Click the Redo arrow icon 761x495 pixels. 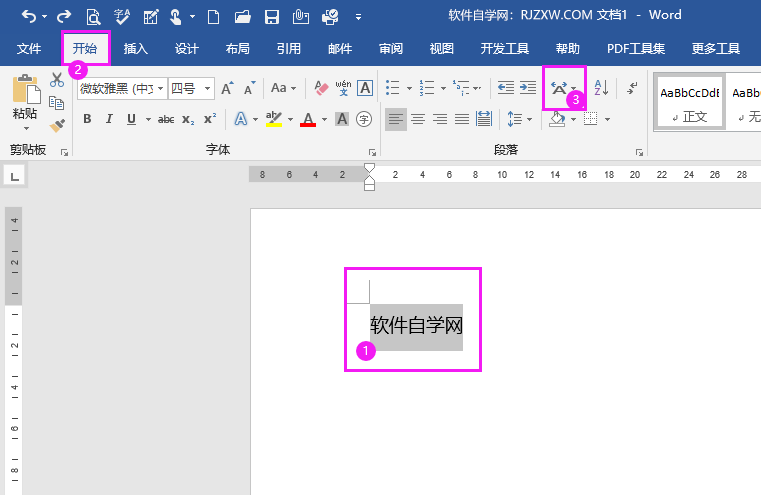[x=64, y=17]
